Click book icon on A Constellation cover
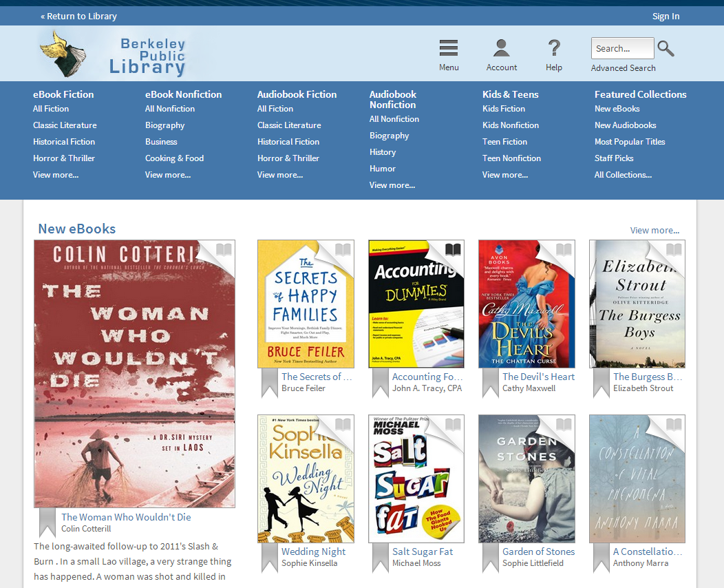This screenshot has height=588, width=724. [674, 425]
